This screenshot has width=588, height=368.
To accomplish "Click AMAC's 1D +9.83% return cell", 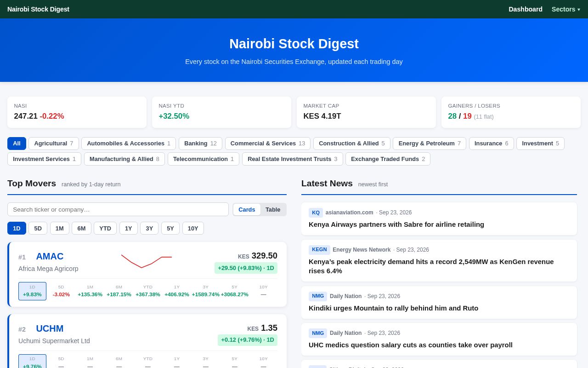I will pos(32,291).
